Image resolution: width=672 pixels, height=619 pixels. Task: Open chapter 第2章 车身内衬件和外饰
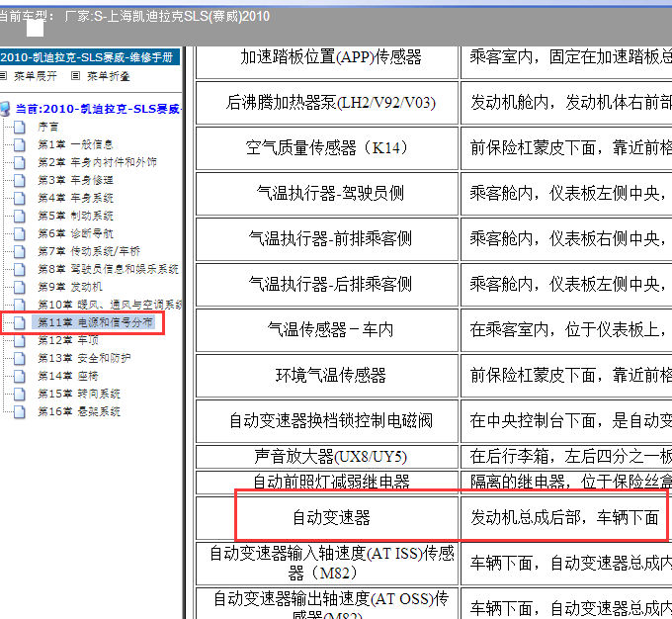97,162
